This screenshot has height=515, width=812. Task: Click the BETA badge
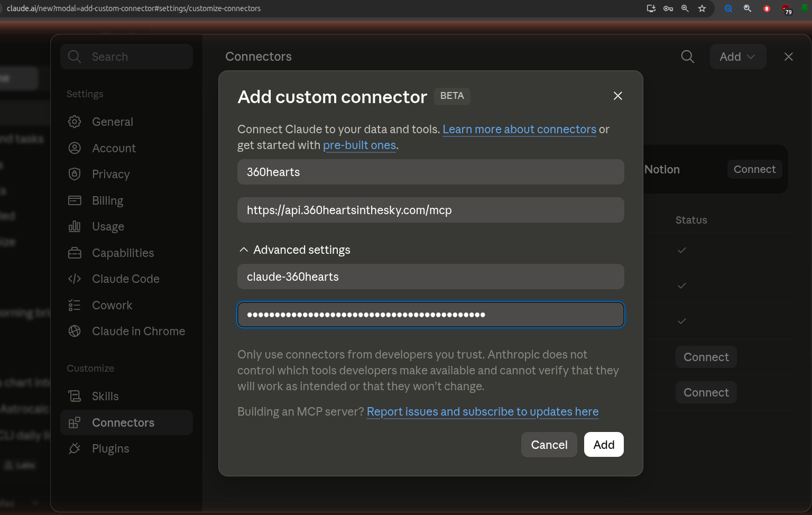(452, 96)
